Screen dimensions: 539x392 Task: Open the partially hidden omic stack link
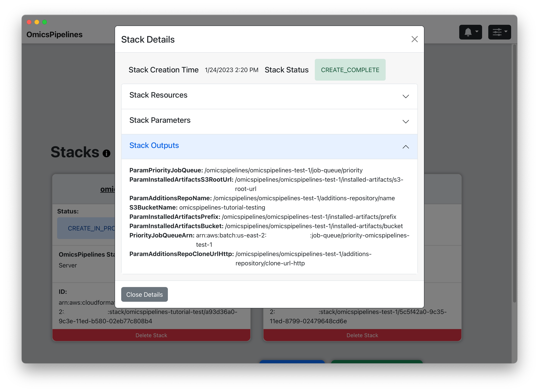[x=107, y=189]
